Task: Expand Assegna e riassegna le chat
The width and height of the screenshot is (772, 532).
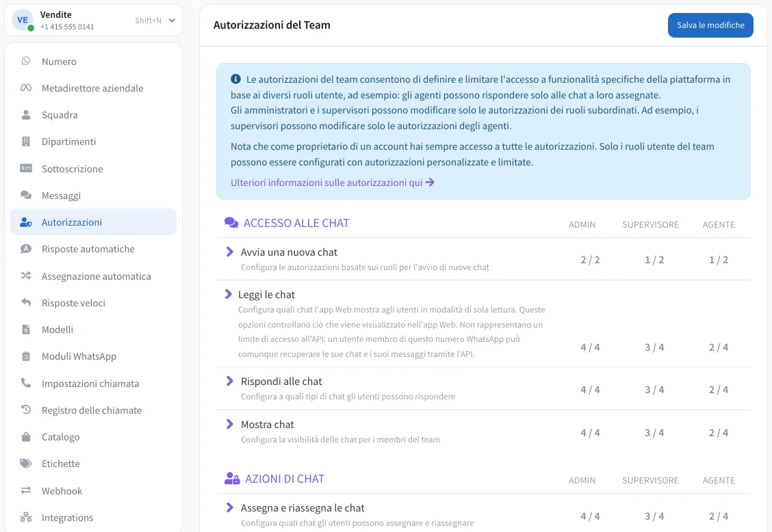Action: [229, 507]
